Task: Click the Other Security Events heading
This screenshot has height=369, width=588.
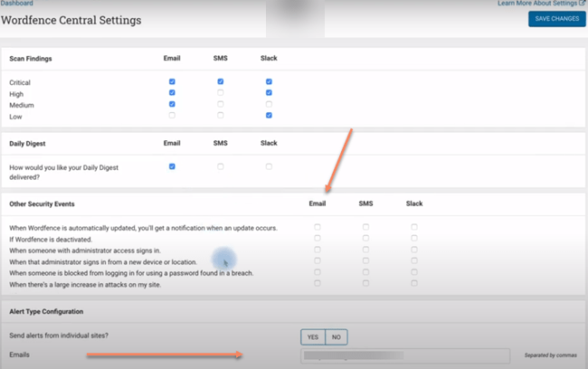Action: pos(42,204)
